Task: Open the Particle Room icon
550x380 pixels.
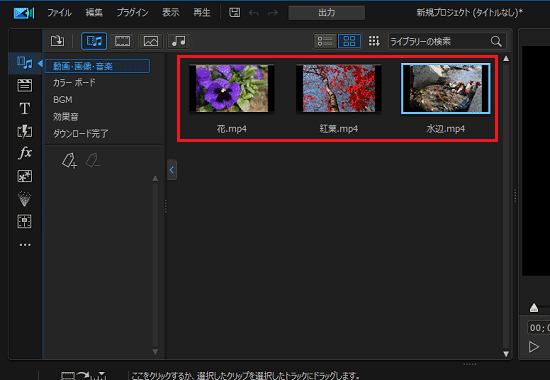Action: click(25, 199)
